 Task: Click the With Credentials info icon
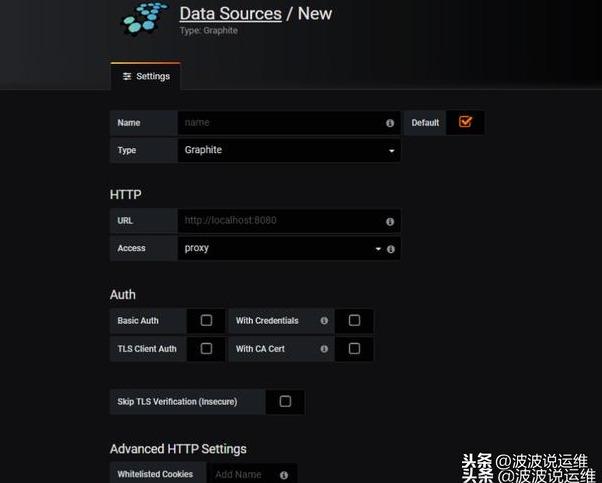(x=324, y=320)
